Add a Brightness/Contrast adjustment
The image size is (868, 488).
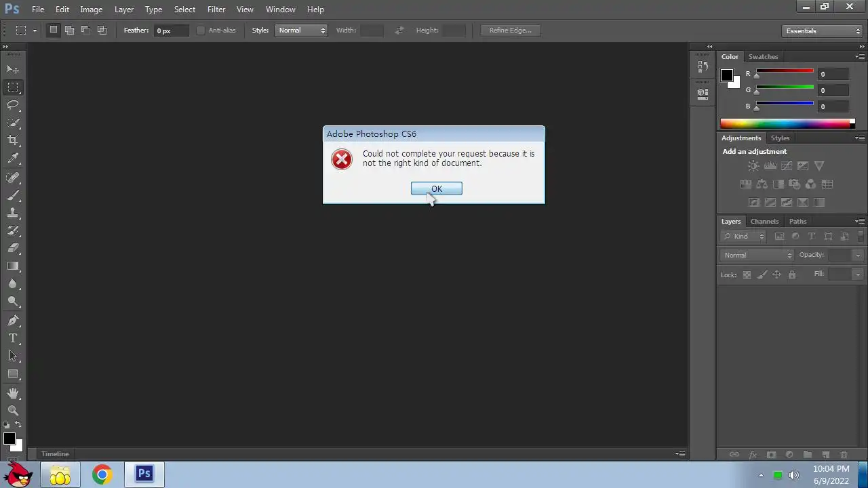coord(753,166)
